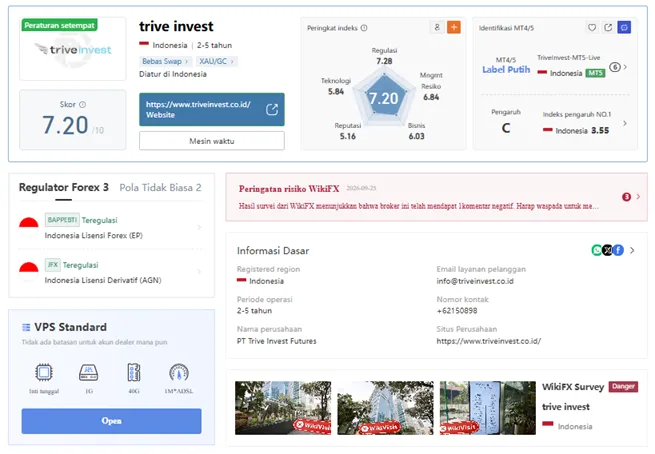Click the JFX regulator badge

tap(53, 264)
